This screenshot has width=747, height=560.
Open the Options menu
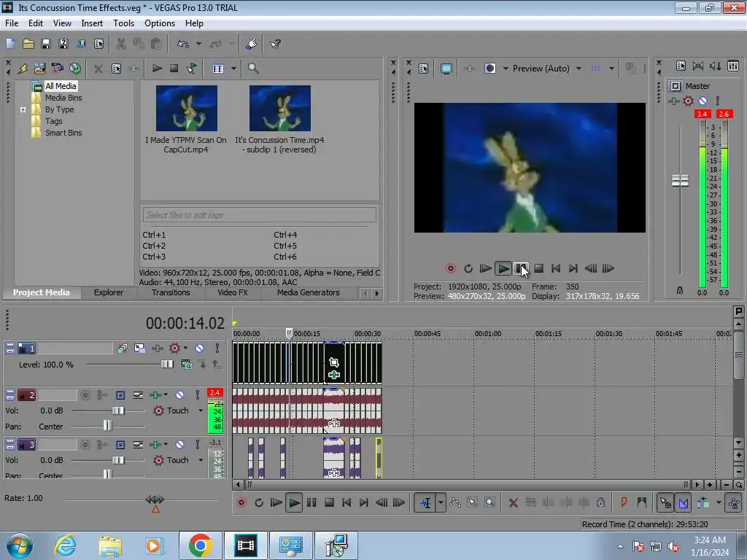(x=160, y=23)
